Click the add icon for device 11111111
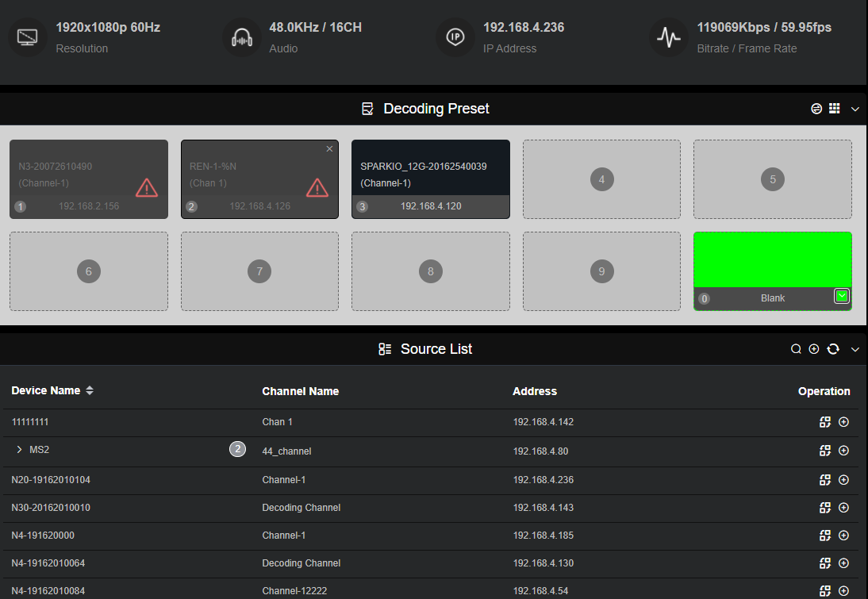 click(843, 422)
